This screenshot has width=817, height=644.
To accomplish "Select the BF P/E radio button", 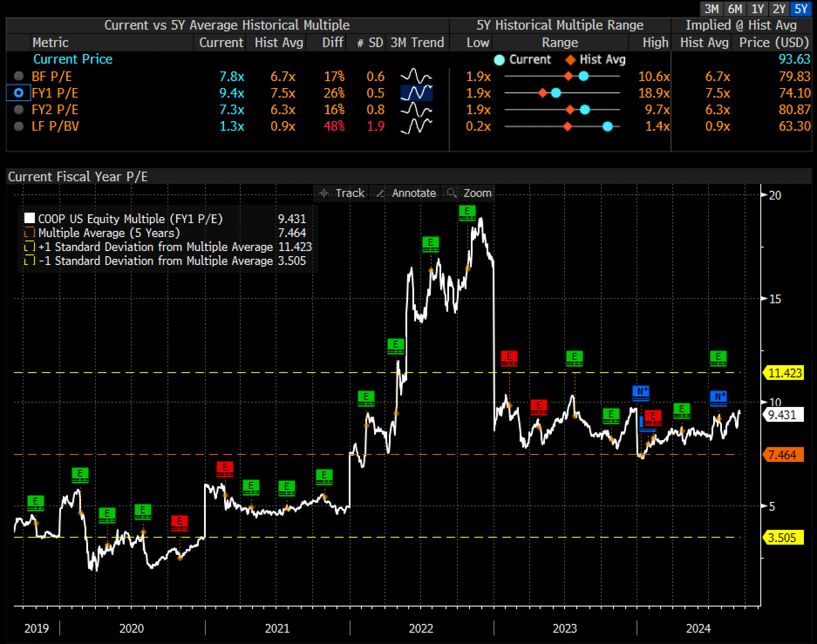I will pos(19,77).
